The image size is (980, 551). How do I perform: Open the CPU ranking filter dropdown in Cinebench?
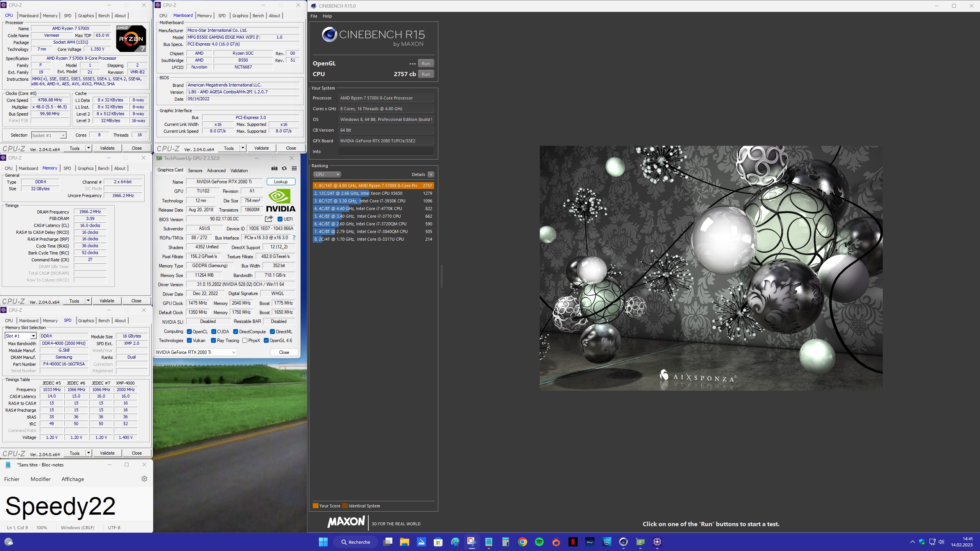(327, 174)
